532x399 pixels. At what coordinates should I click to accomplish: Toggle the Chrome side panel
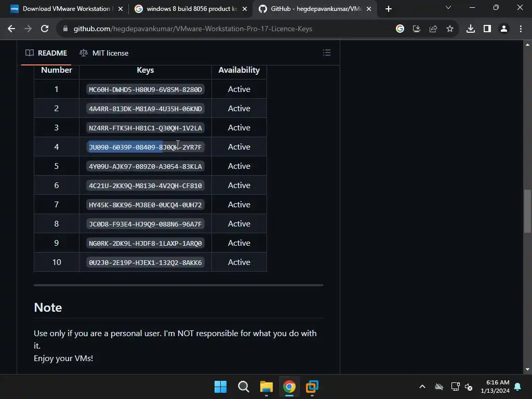[x=487, y=29]
